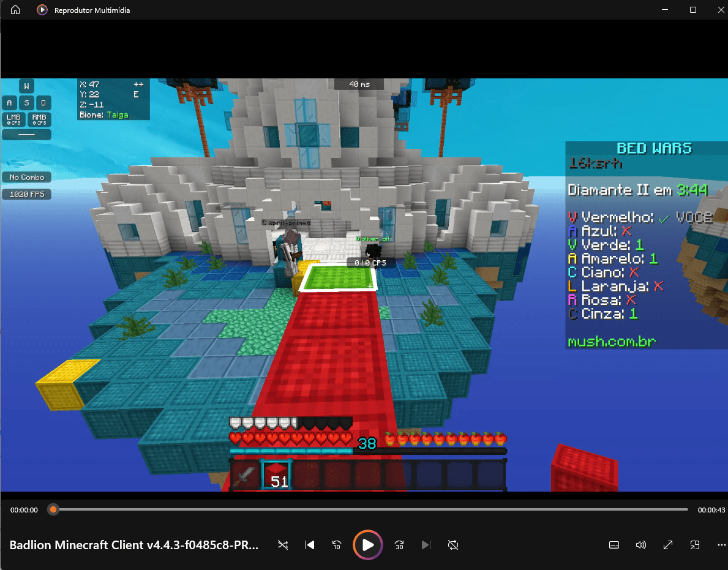This screenshot has height=570, width=728.
Task: Click the experience level number 38
Action: [x=367, y=444]
